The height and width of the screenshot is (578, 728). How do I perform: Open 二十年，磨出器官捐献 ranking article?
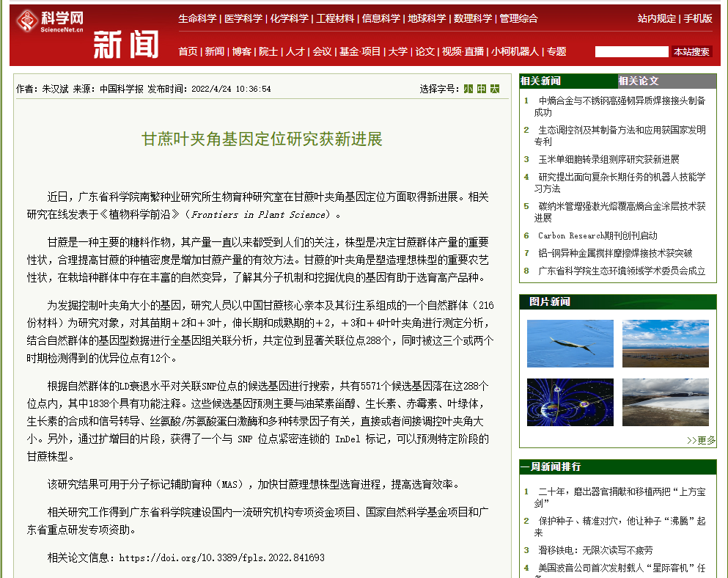coord(619,497)
